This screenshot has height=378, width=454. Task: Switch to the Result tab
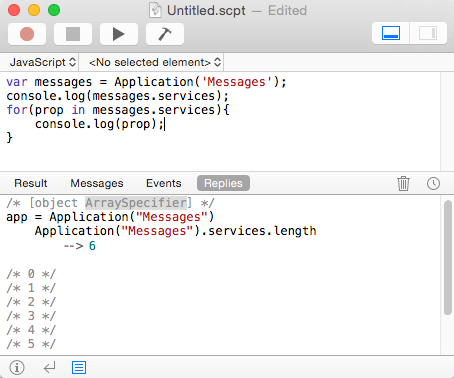pyautogui.click(x=31, y=183)
